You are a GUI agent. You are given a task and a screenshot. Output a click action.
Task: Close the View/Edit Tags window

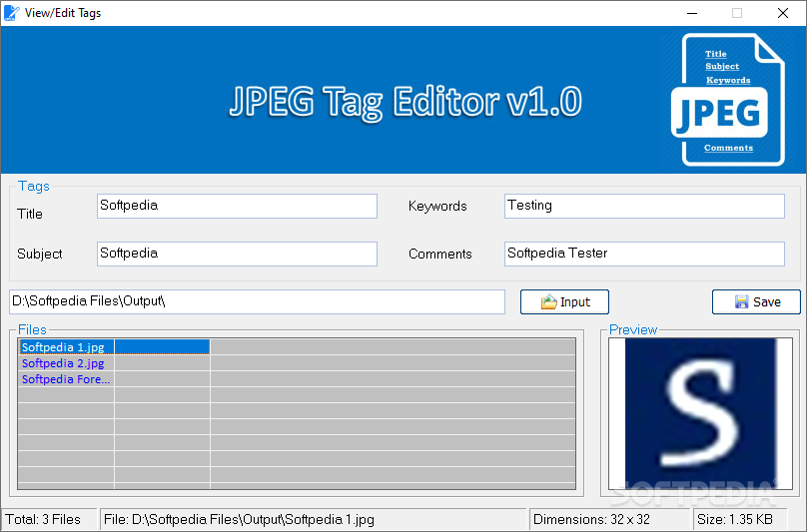click(783, 13)
